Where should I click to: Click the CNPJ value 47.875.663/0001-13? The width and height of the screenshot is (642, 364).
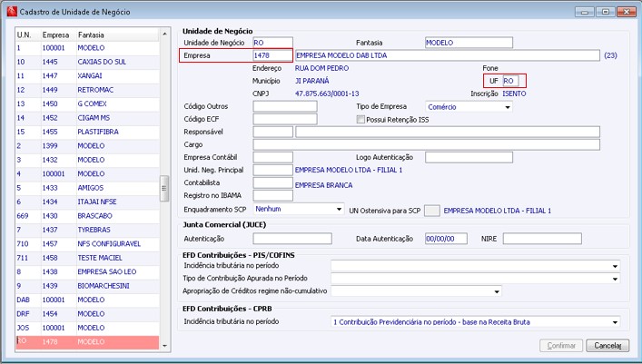[327, 93]
